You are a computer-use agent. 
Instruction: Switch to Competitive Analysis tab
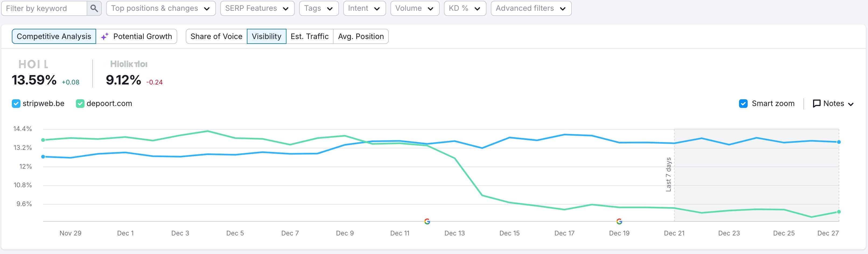[x=54, y=36]
